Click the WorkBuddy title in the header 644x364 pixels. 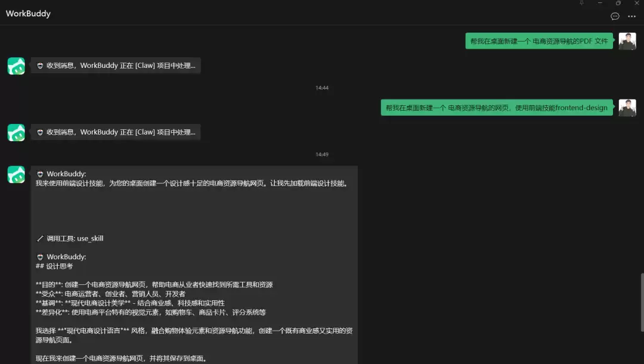[x=28, y=14]
